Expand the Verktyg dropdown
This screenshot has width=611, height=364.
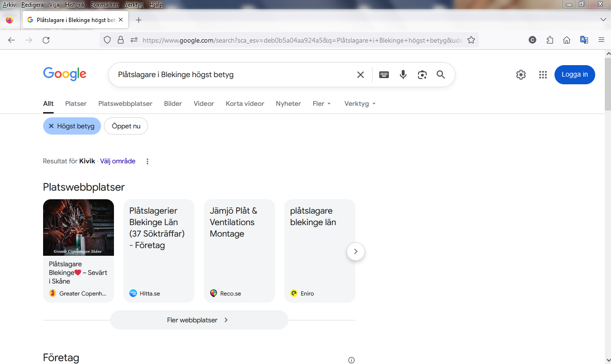360,103
